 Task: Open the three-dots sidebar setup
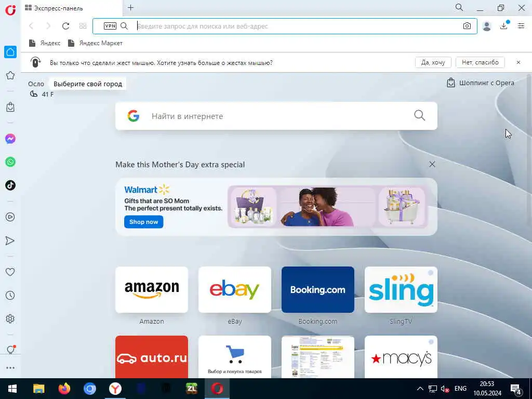coord(10,368)
